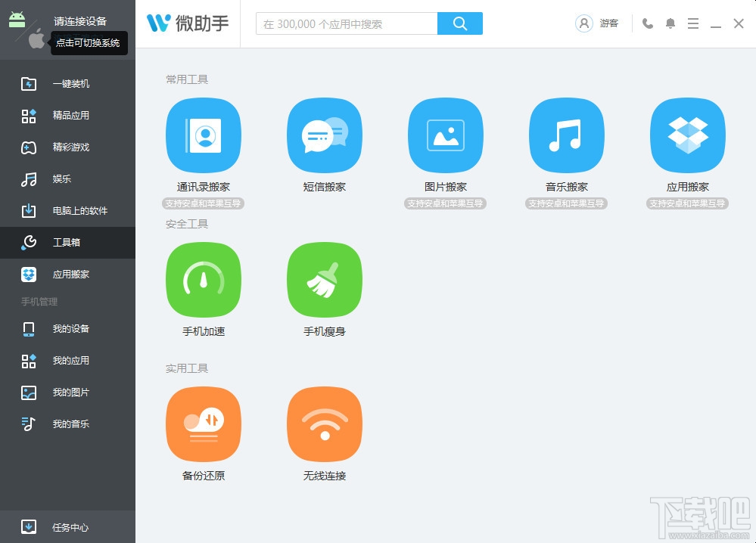The height and width of the screenshot is (543, 756).
Task: Open 我的图片 sidebar item
Action: click(x=67, y=393)
